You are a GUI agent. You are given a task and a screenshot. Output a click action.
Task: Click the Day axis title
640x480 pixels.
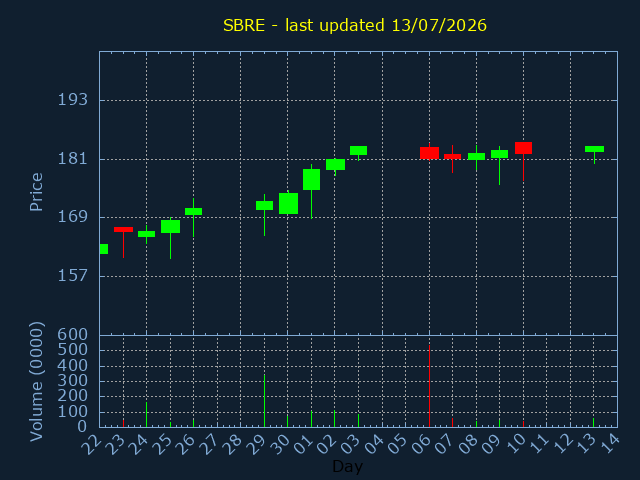pos(347,467)
